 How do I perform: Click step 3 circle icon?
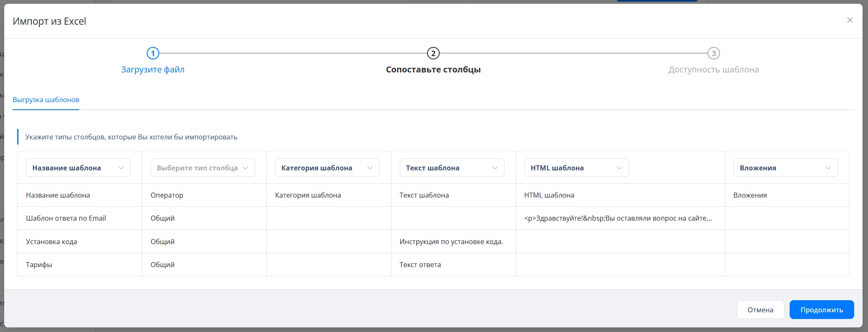point(713,53)
